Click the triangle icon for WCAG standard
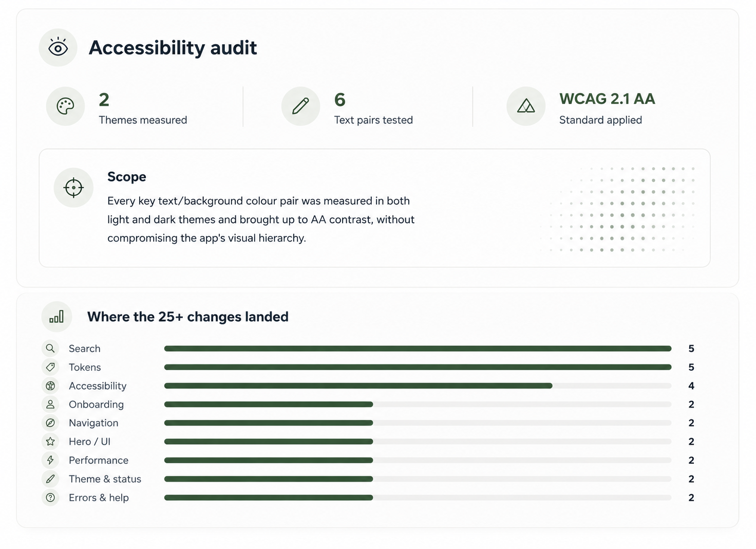Image resolution: width=756 pixels, height=549 pixels. 526,106
